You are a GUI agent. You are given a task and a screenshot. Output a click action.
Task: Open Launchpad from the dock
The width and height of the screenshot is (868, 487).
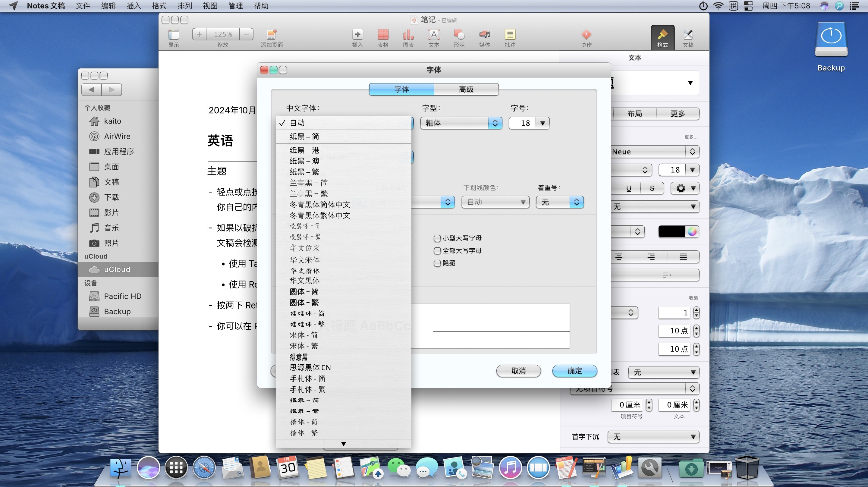[x=176, y=467]
